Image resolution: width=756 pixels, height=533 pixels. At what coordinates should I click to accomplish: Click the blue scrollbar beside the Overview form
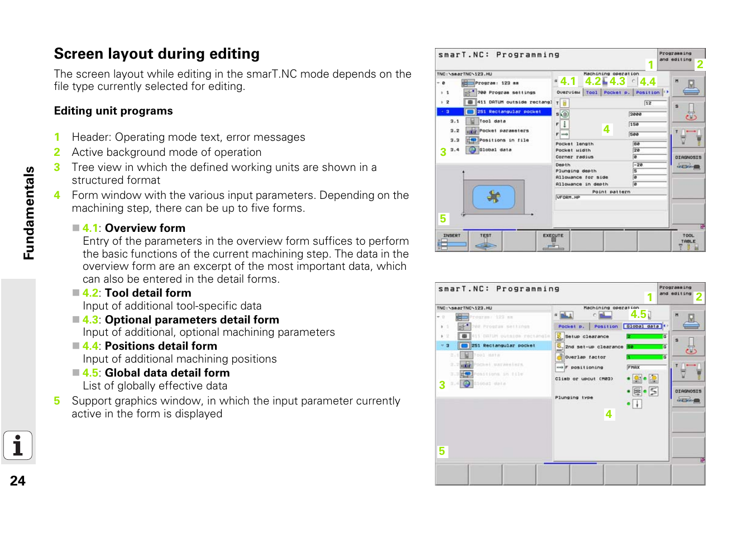point(670,150)
